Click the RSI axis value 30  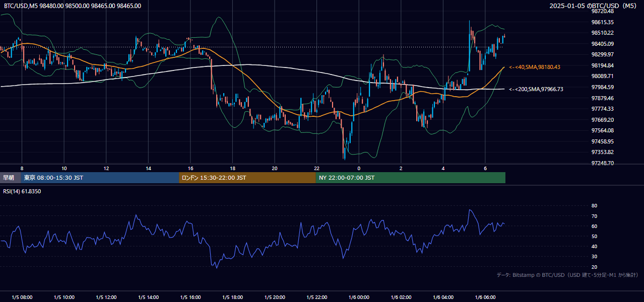[594, 257]
